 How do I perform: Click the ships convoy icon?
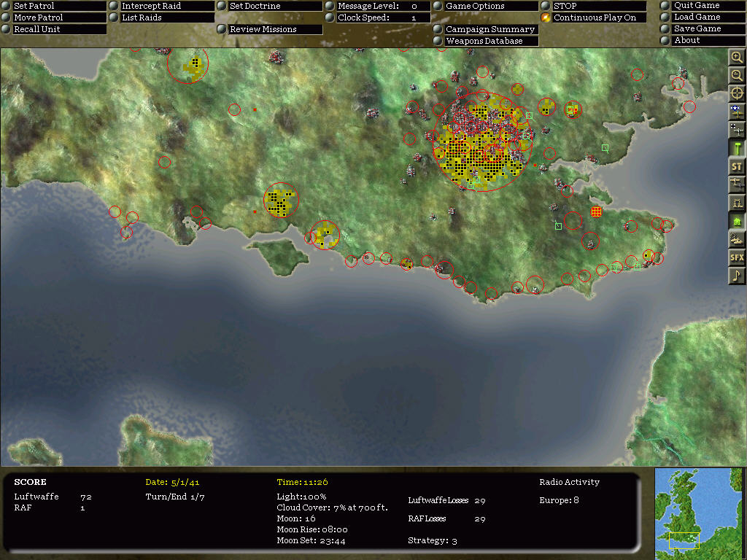[x=737, y=239]
